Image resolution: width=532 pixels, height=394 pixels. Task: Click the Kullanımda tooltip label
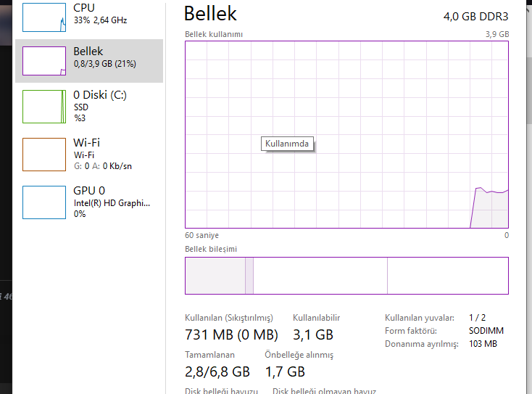pos(289,144)
